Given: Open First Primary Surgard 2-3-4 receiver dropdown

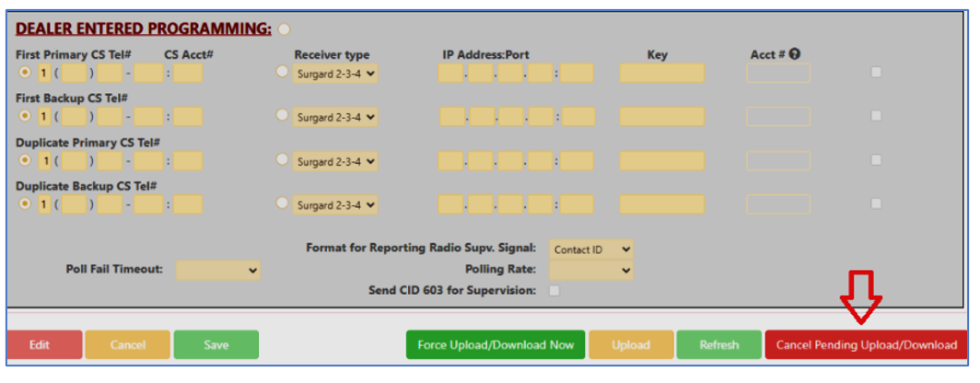Looking at the screenshot, I should tap(336, 74).
